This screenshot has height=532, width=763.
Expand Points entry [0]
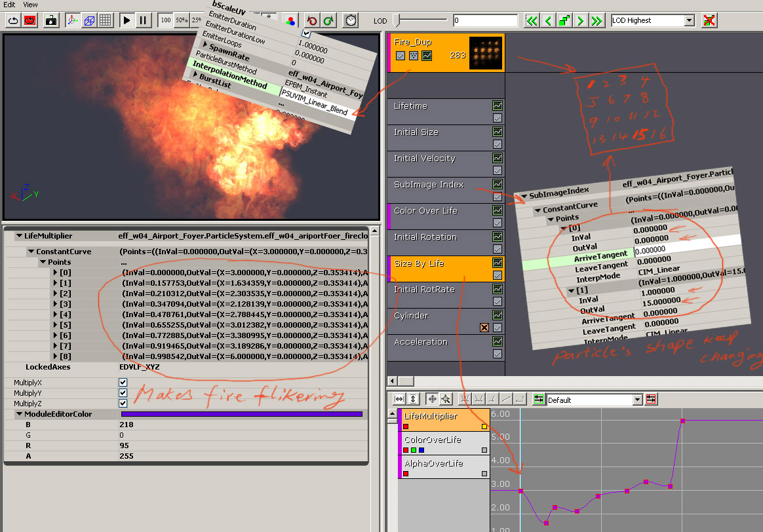pyautogui.click(x=55, y=273)
